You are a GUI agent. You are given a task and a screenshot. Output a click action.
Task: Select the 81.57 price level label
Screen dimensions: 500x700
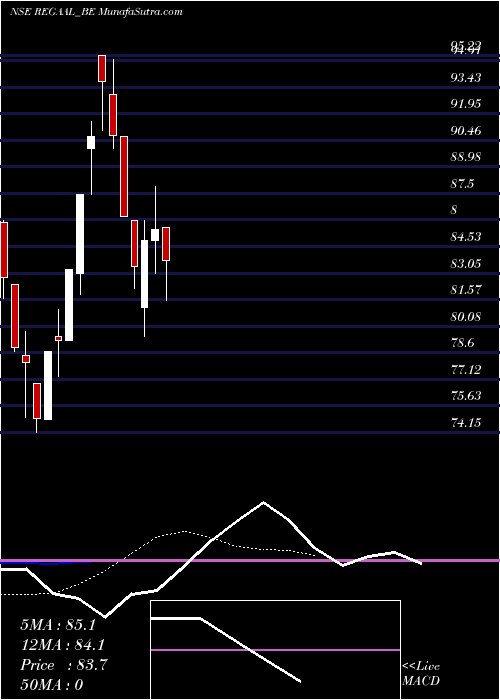(x=466, y=290)
